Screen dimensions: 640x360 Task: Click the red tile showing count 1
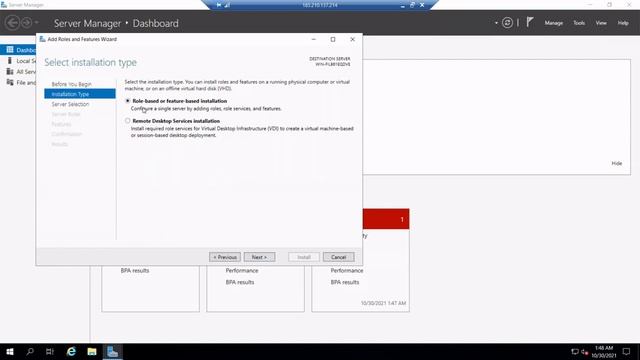pyautogui.click(x=386, y=219)
